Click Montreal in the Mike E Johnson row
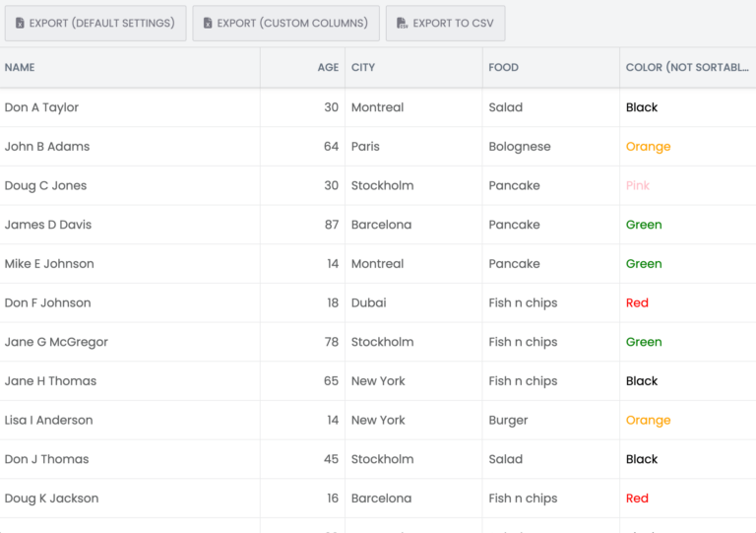756x533 pixels. (x=378, y=264)
